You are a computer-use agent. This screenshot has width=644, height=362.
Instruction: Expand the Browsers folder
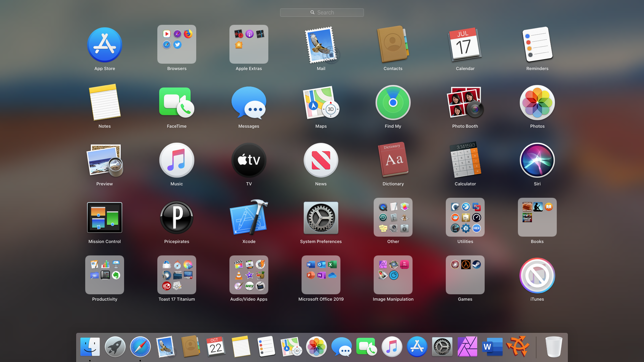(x=176, y=44)
